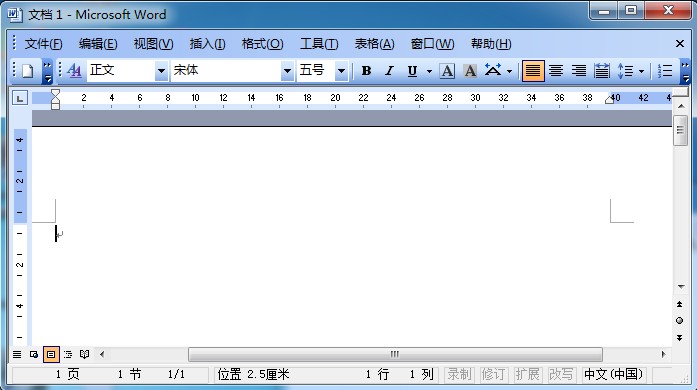Open Select Browse Object button
The image size is (697, 390).
coord(680,321)
